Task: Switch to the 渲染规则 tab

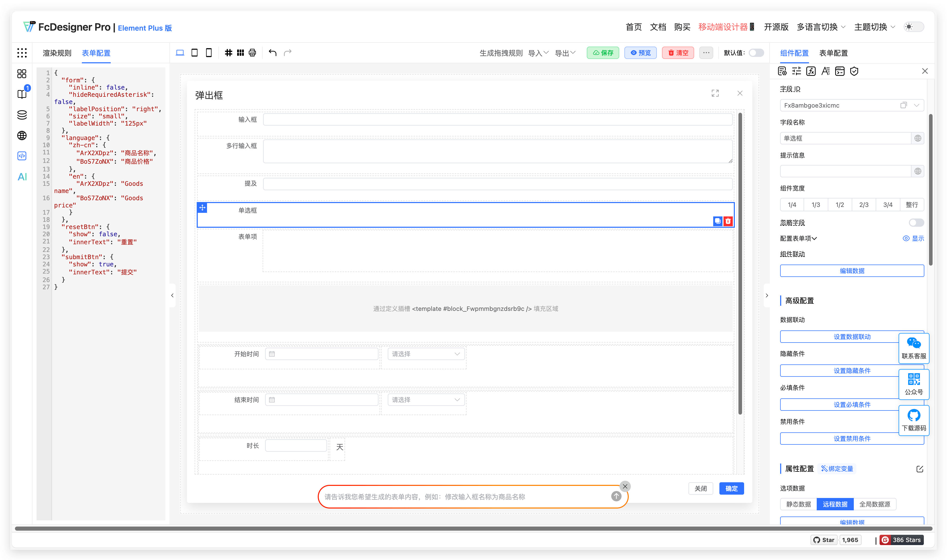Action: tap(57, 53)
